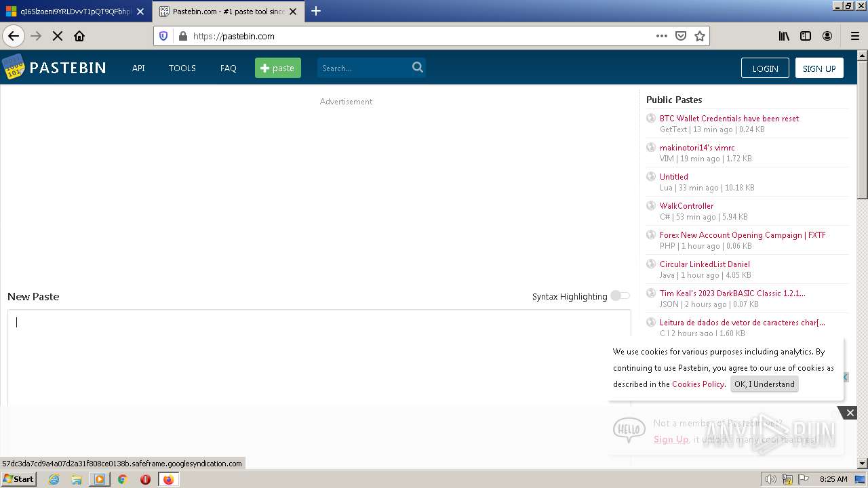Open Circular LinkedList Daniel paste
This screenshot has height=488, width=868.
coord(705,264)
